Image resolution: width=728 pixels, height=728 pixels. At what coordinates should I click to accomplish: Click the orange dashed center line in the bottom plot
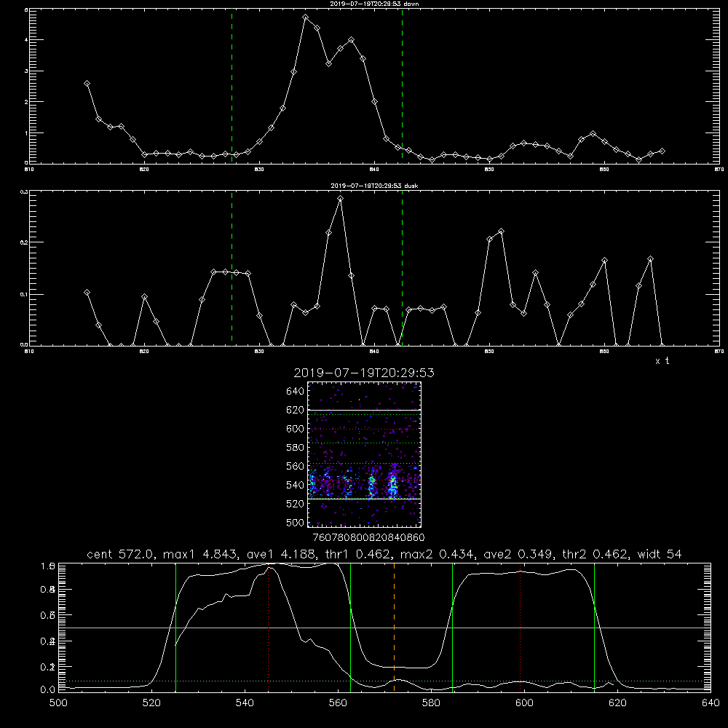[394, 628]
